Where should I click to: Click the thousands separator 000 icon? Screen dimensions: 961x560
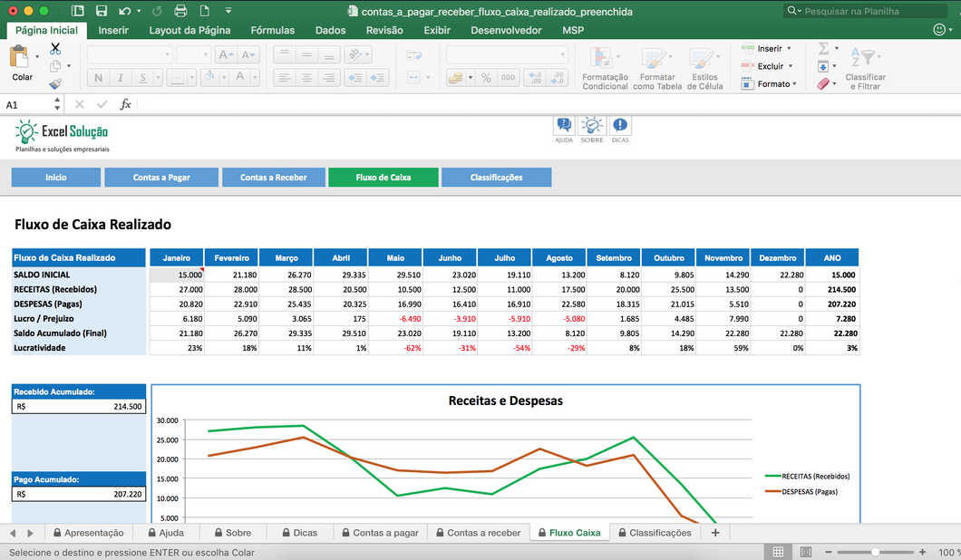click(x=508, y=78)
